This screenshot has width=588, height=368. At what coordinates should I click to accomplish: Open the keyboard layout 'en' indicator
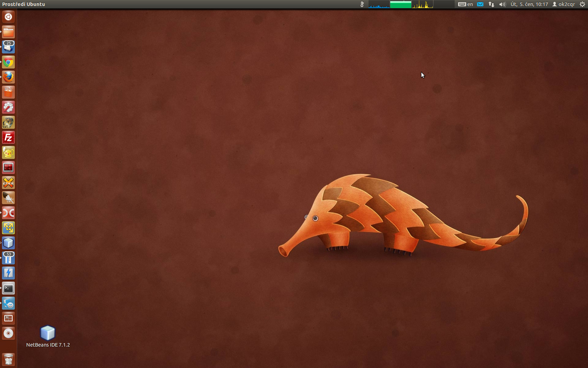pos(465,4)
